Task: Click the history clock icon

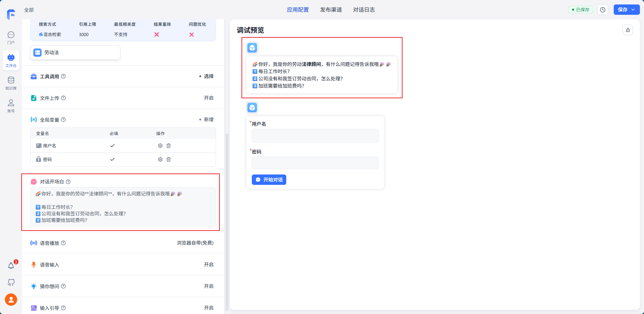Action: click(x=603, y=10)
